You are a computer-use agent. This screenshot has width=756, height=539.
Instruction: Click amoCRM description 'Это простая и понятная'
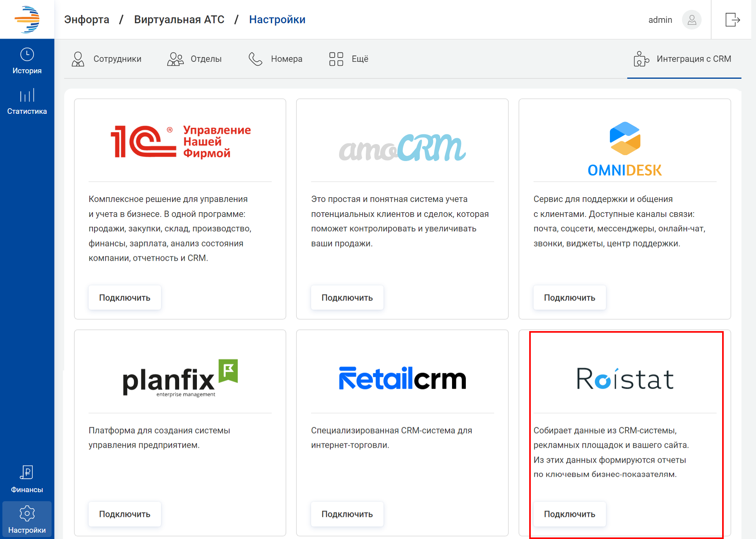coord(400,221)
